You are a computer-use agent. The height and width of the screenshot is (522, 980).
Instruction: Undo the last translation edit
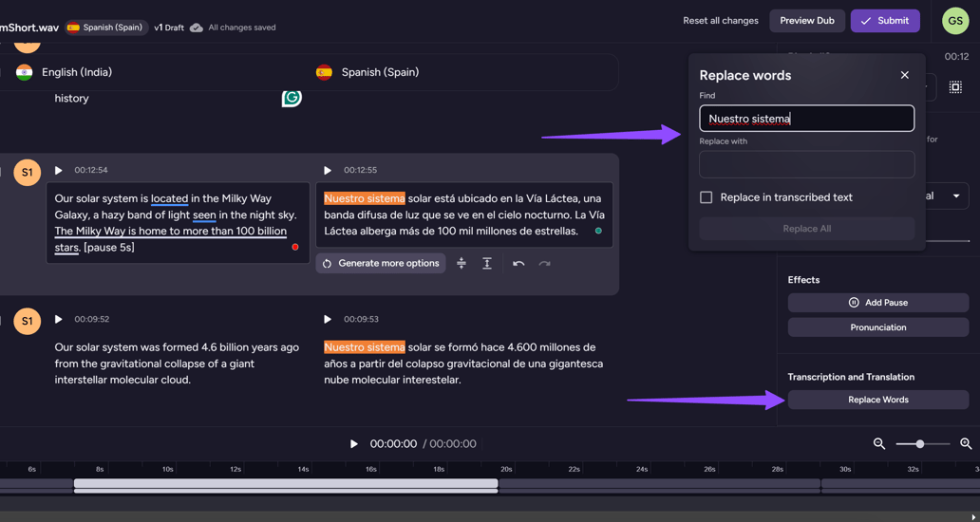tap(518, 263)
